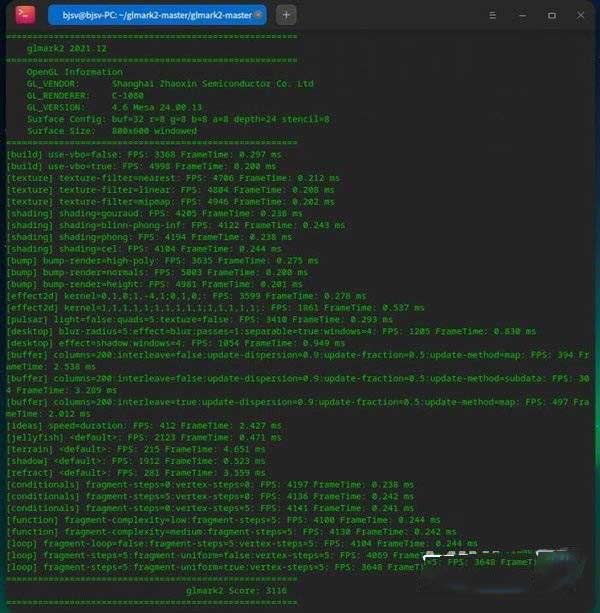Click the shading=blinn-phong-inf result line
Viewport: 600px width, 613px height.
(176, 225)
